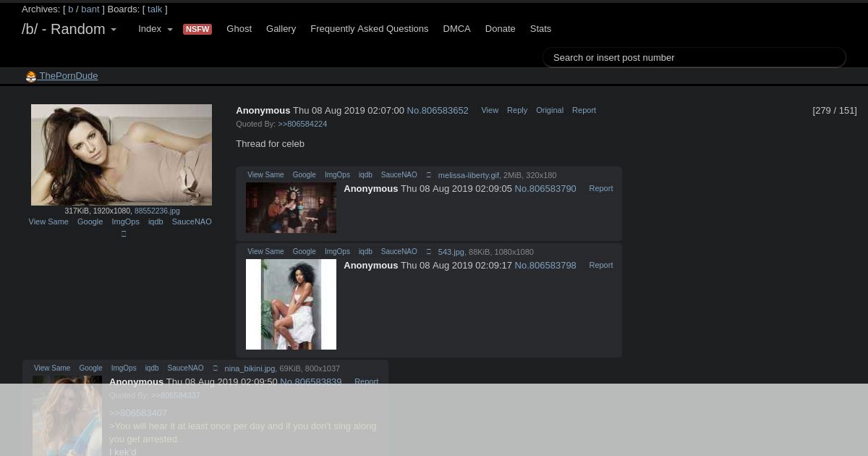The width and height of the screenshot is (868, 456).
Task: Search opening image with SauceNAO
Action: coord(192,222)
